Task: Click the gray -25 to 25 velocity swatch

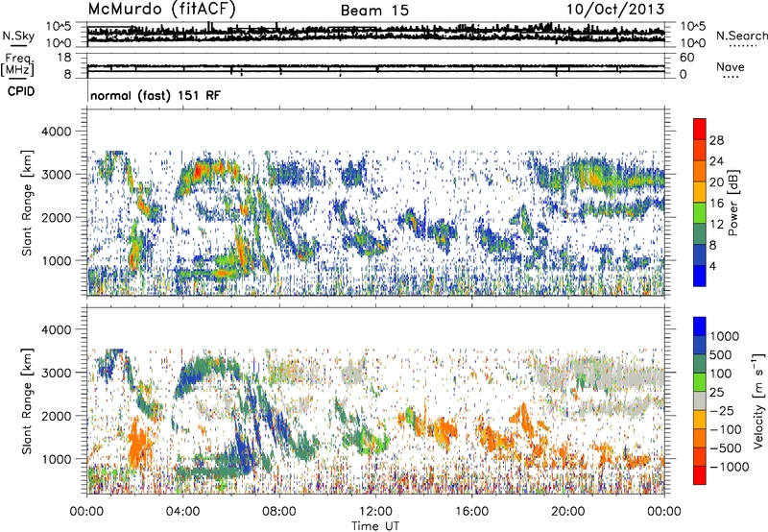Action: click(x=700, y=400)
